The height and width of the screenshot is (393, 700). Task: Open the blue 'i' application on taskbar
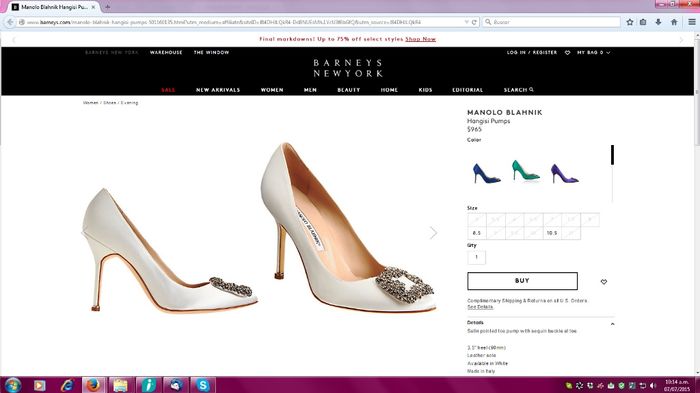148,385
